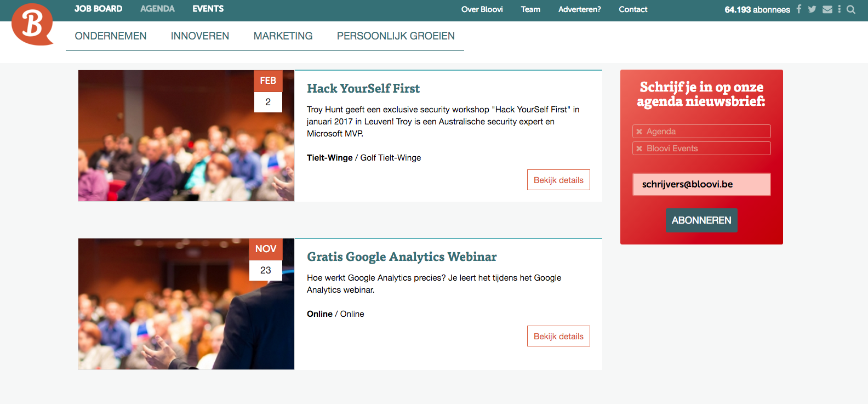Screen dimensions: 868x404
Task: Open Bloovi's Twitter icon
Action: coord(812,9)
